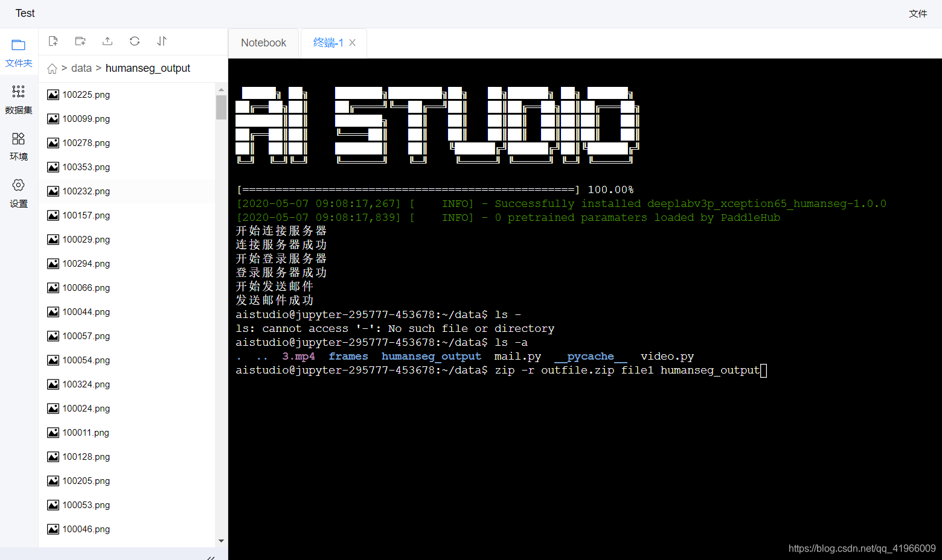Click the image icon beside 100066.png
Screen dimensions: 942x560
pyautogui.click(x=53, y=288)
